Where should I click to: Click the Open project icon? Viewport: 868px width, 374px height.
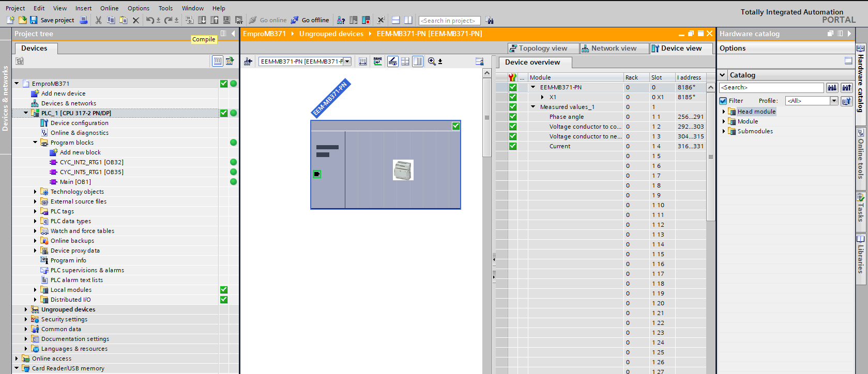pos(22,20)
